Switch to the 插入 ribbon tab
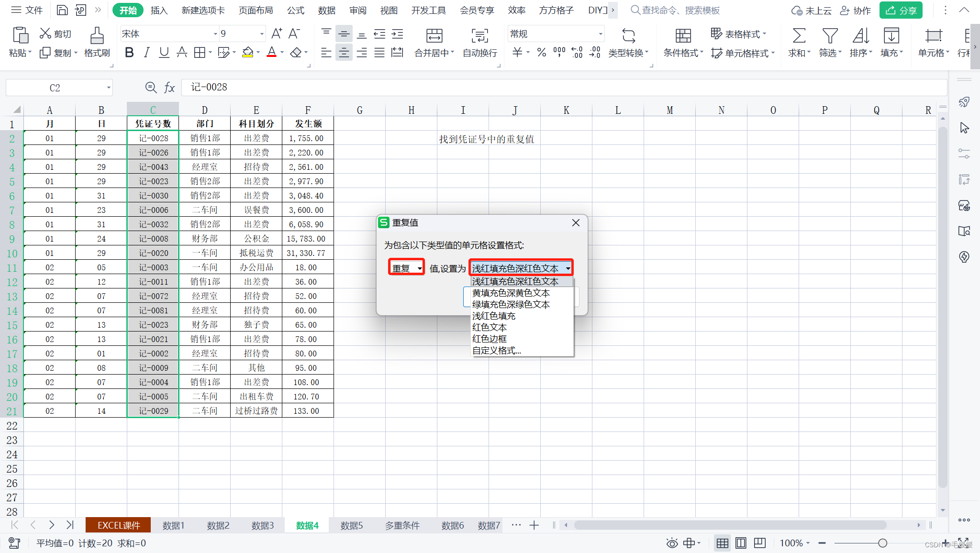The width and height of the screenshot is (980, 553). click(159, 10)
